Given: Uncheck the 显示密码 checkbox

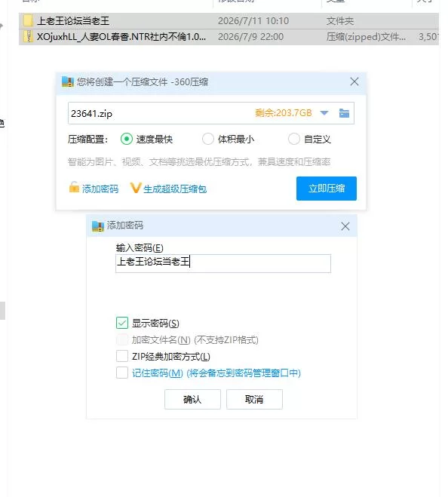Looking at the screenshot, I should pyautogui.click(x=122, y=323).
